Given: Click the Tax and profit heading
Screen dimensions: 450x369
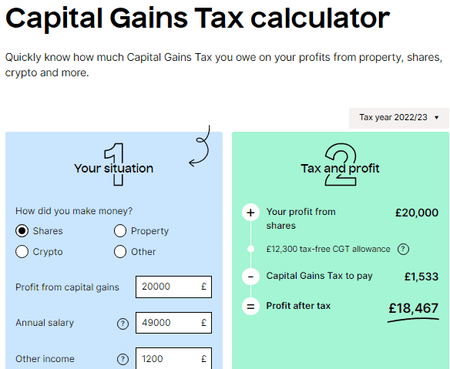Looking at the screenshot, I should click(x=340, y=168).
